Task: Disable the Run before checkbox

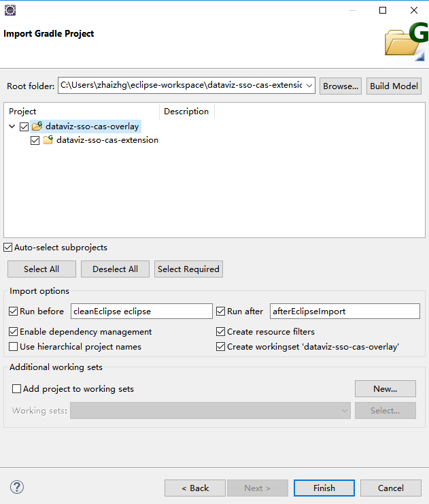Action: point(13,312)
